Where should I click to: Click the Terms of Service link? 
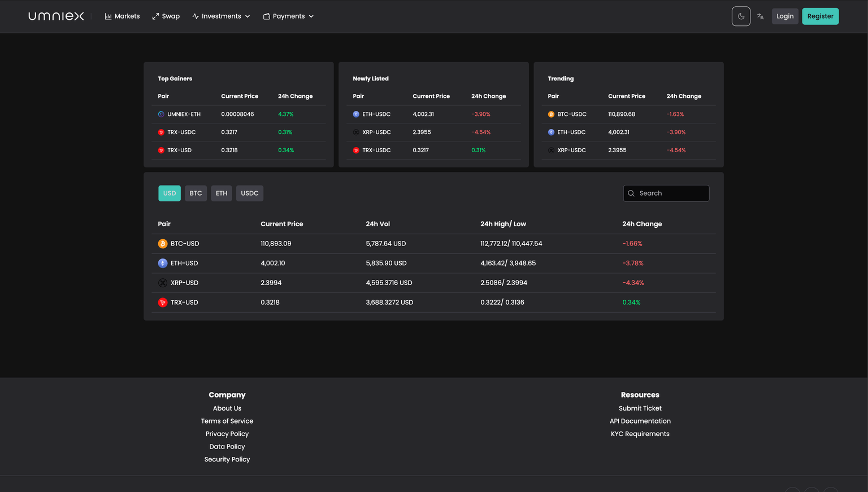click(227, 421)
